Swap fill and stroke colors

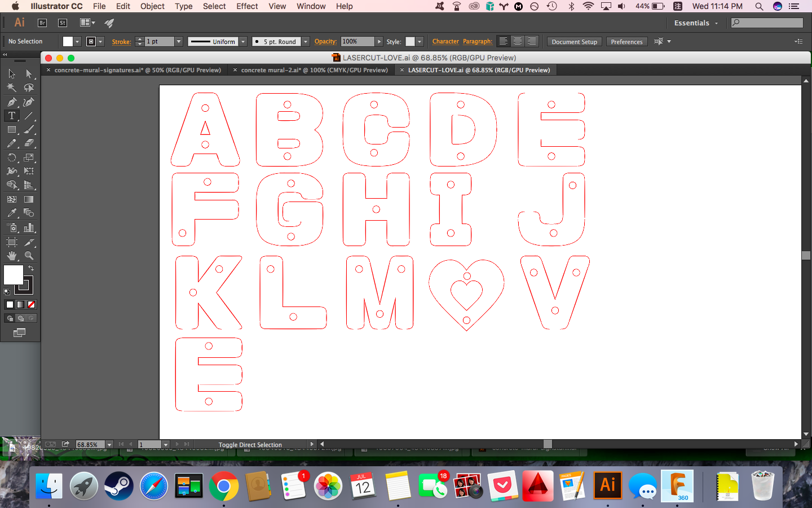tap(31, 268)
